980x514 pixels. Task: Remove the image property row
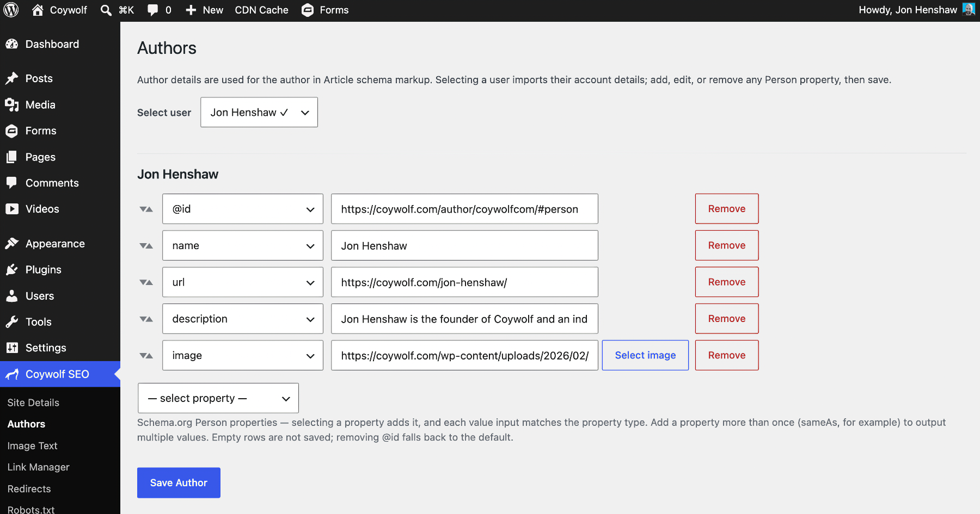click(727, 355)
